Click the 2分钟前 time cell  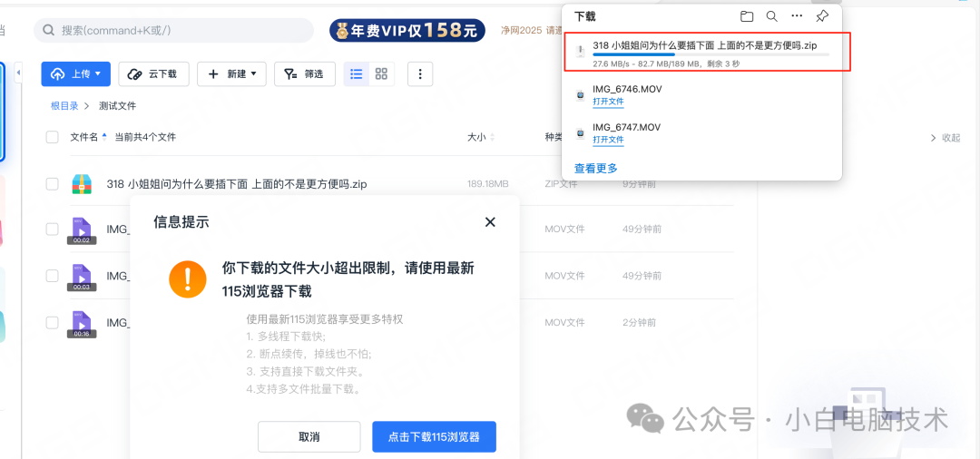640,323
